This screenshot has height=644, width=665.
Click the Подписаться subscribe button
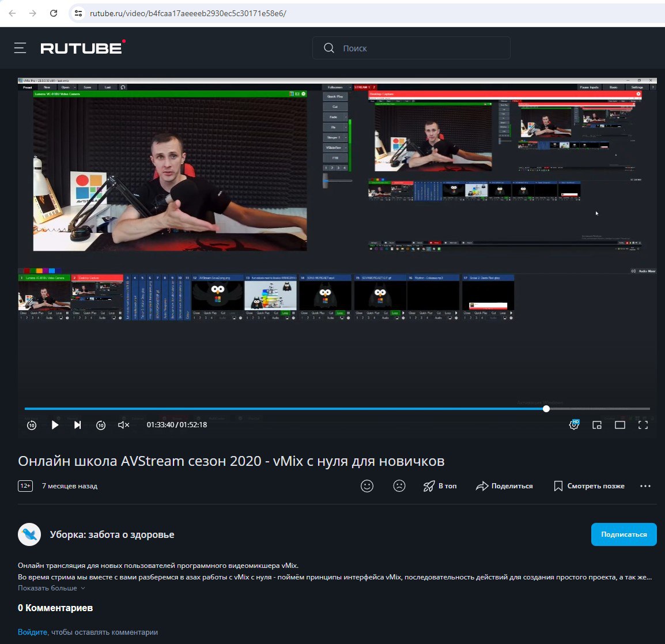[x=624, y=534]
